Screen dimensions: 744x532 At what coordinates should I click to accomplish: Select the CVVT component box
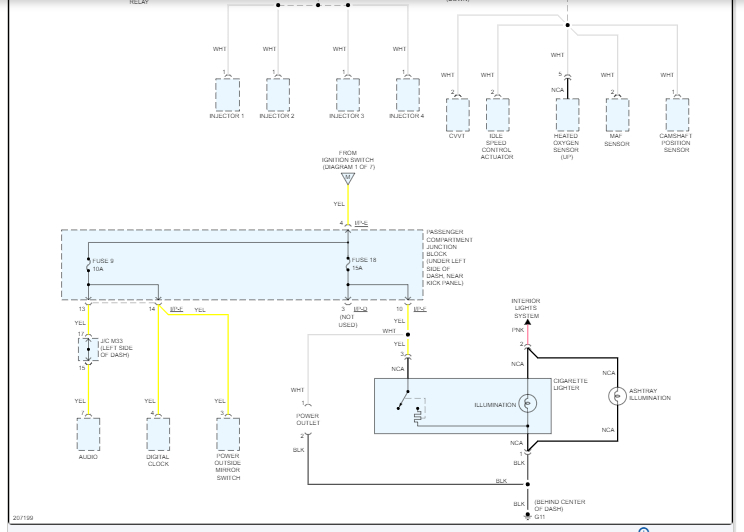click(458, 115)
